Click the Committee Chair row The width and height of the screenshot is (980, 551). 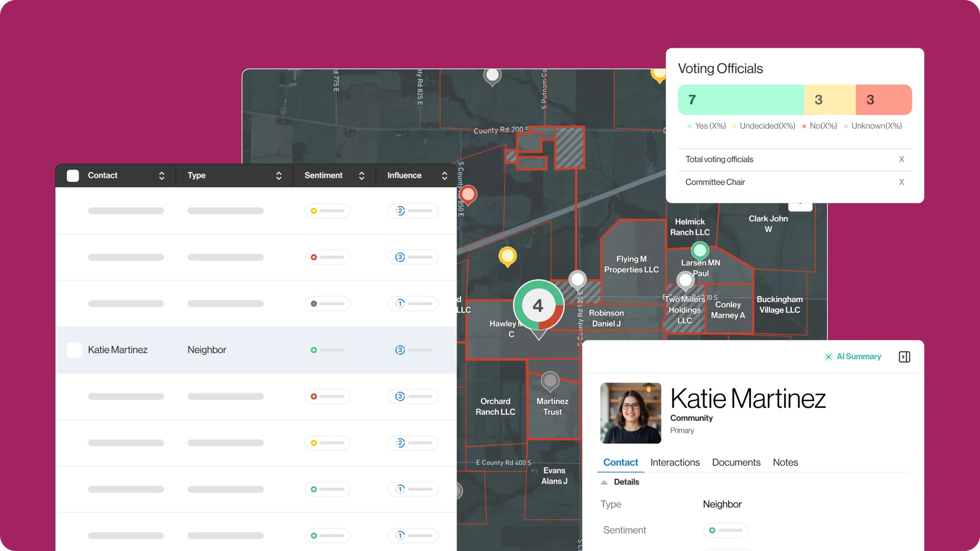tap(795, 182)
